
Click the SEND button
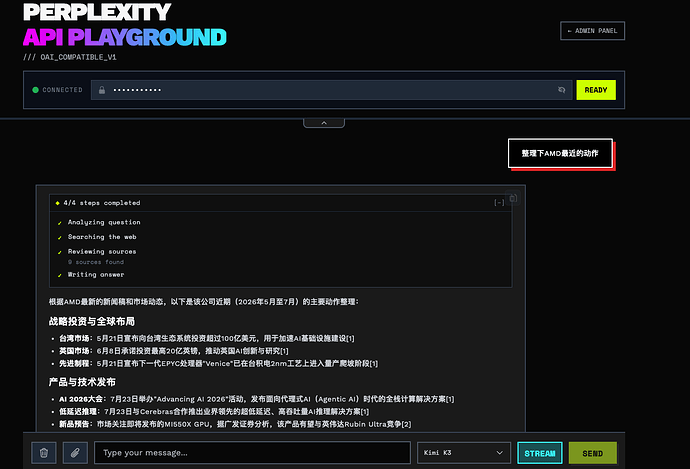point(592,453)
